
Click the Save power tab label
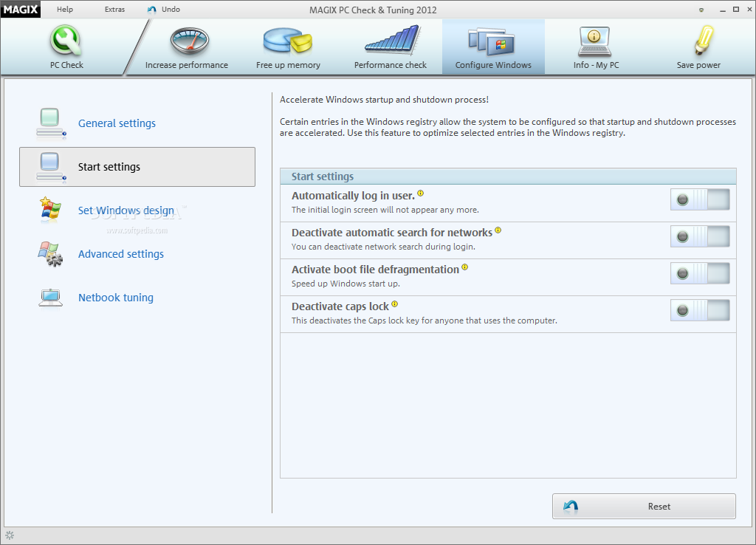click(x=698, y=65)
